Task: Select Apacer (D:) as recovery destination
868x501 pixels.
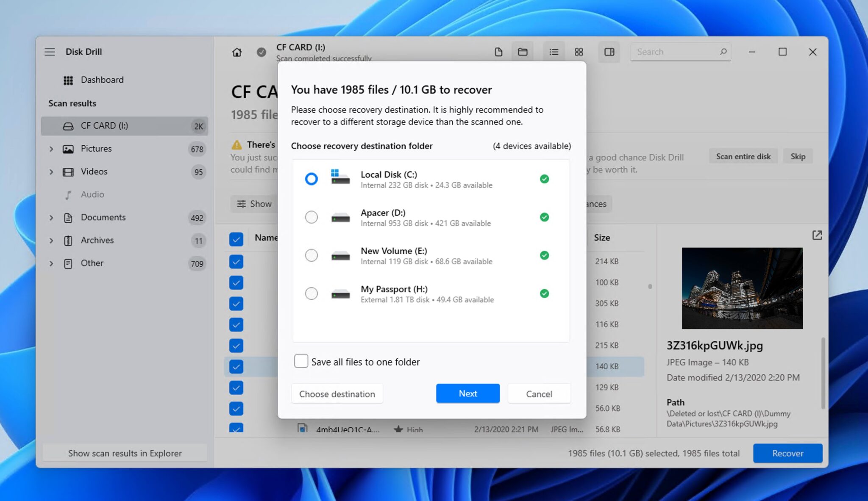Action: [312, 217]
